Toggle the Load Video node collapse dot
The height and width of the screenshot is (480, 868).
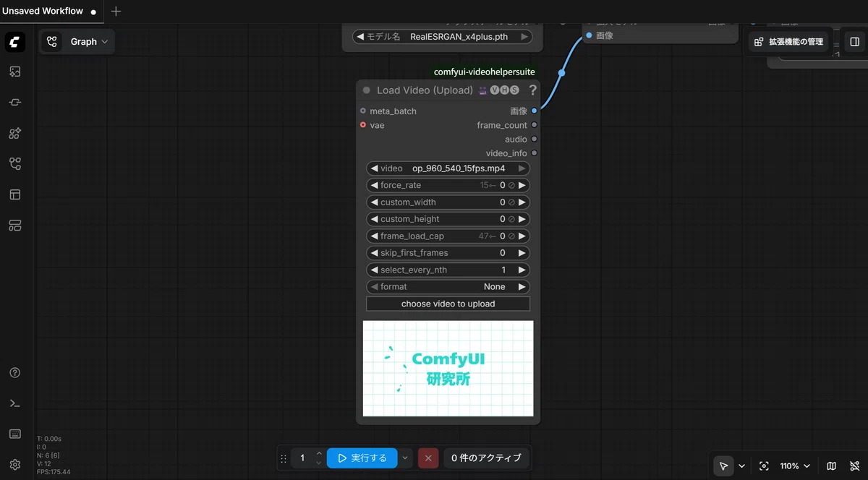(367, 90)
